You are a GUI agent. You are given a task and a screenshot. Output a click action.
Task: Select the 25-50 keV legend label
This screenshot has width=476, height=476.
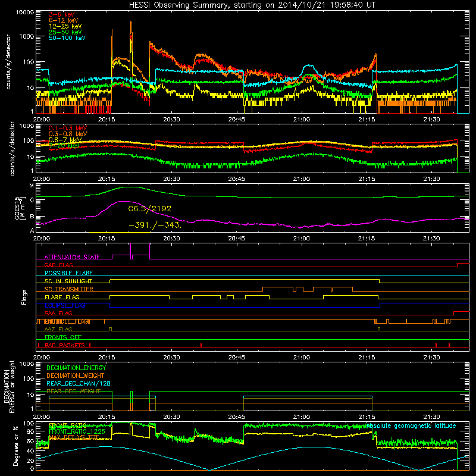click(x=65, y=32)
